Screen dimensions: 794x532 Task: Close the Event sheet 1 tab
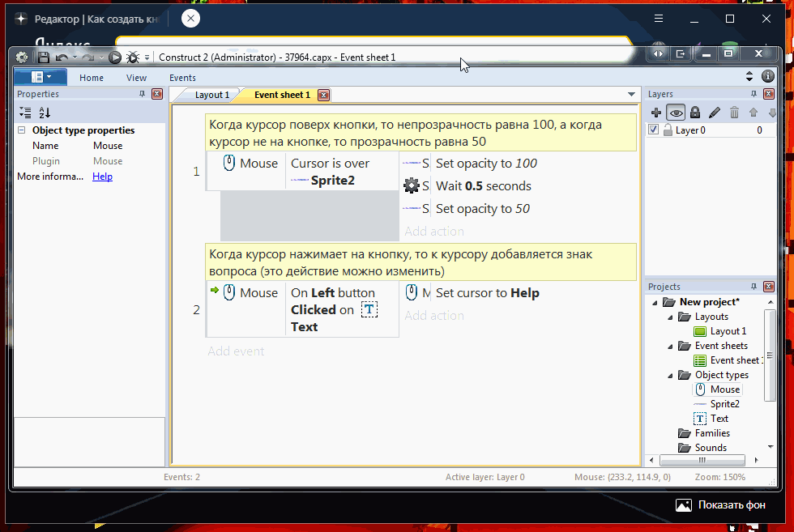coord(323,95)
